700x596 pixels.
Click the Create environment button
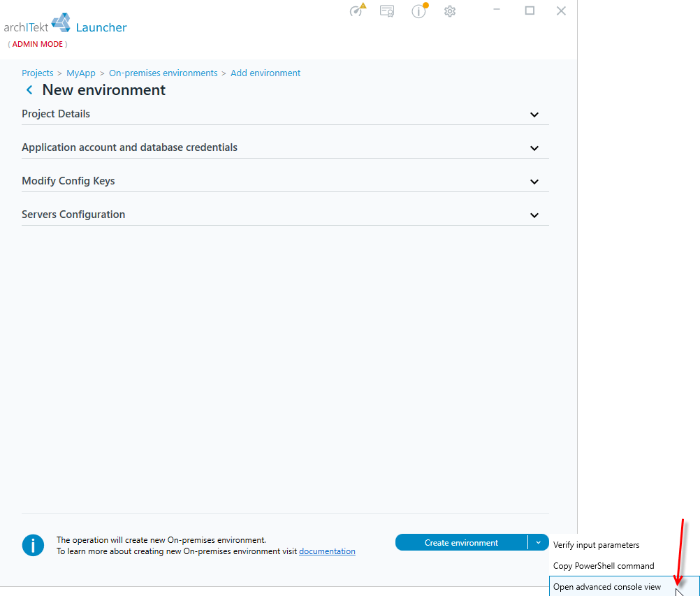click(x=461, y=542)
